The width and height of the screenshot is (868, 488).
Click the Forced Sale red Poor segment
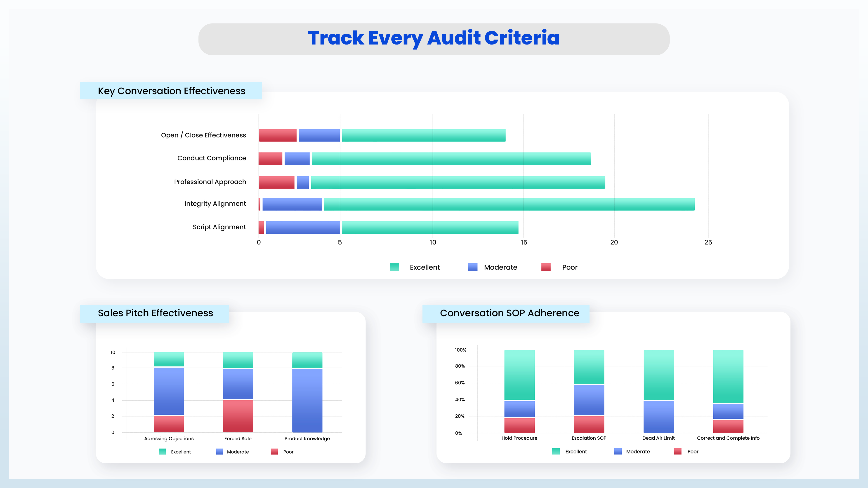(238, 416)
